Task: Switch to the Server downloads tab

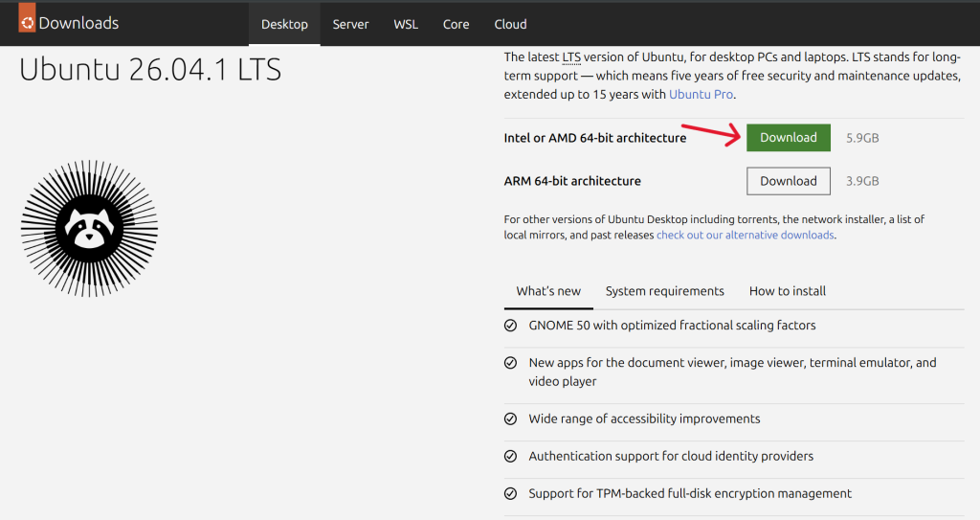Action: [x=350, y=24]
